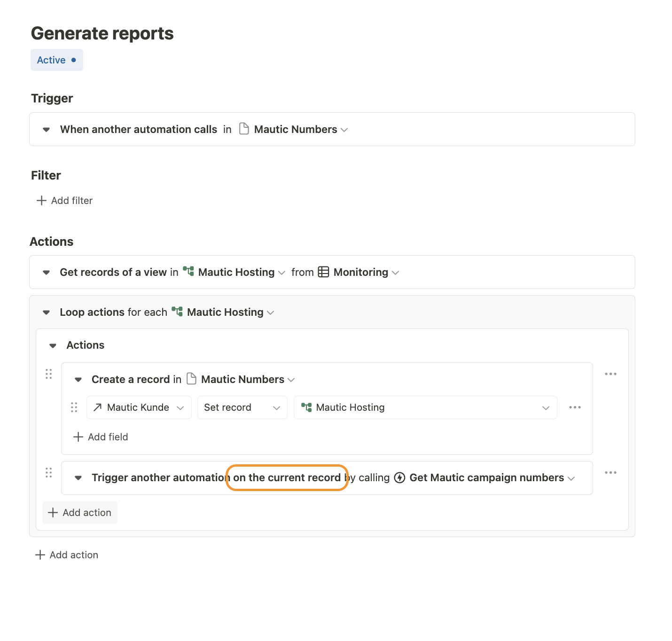
Task: Click the tree icon in Loop actions row
Action: pos(177,311)
